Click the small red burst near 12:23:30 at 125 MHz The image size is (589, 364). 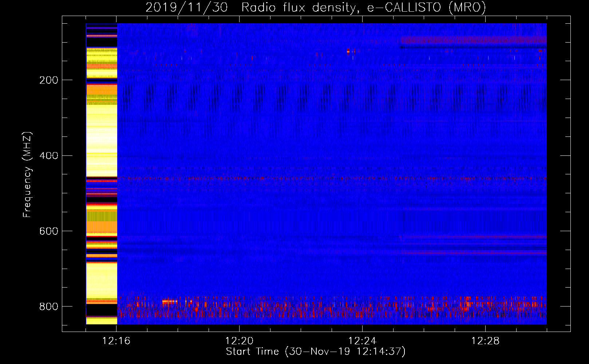click(x=348, y=51)
